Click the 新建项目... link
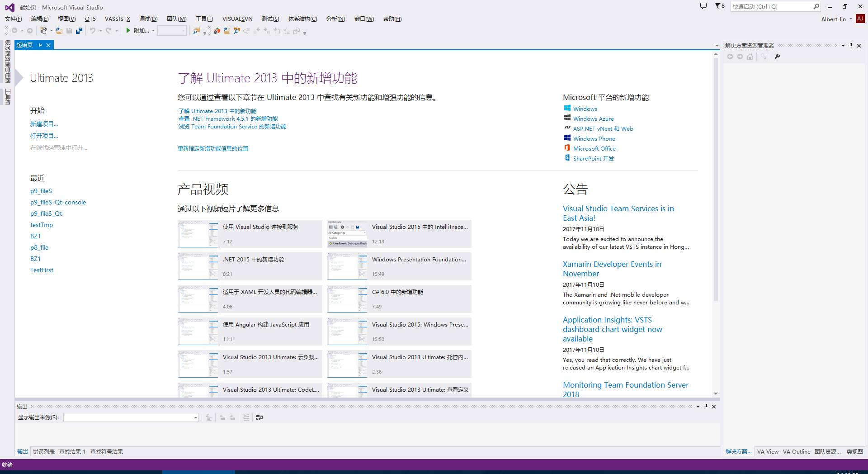Screen dimensions: 868x474 coord(44,124)
